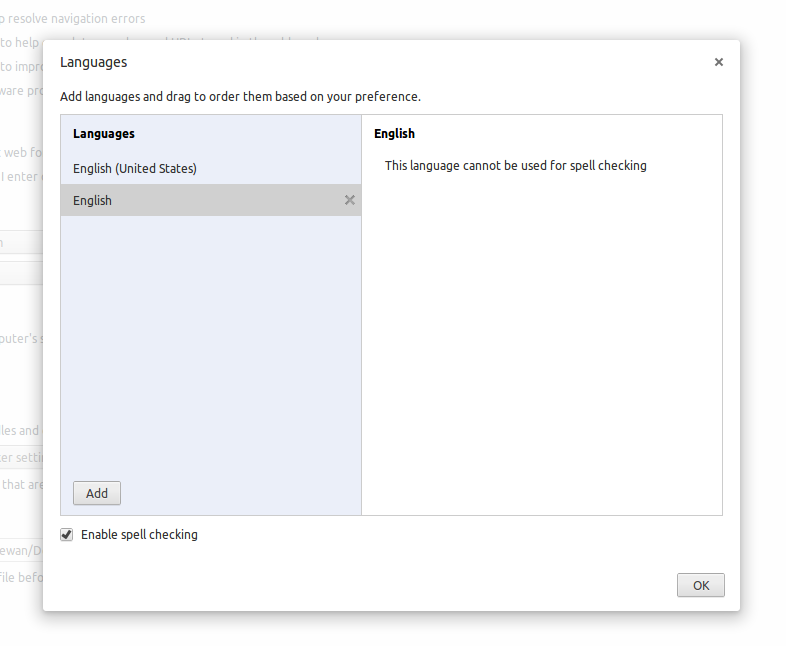Click the dimmed settings button behind the dialog
Screen dimensions: 786x646
[x=20, y=457]
